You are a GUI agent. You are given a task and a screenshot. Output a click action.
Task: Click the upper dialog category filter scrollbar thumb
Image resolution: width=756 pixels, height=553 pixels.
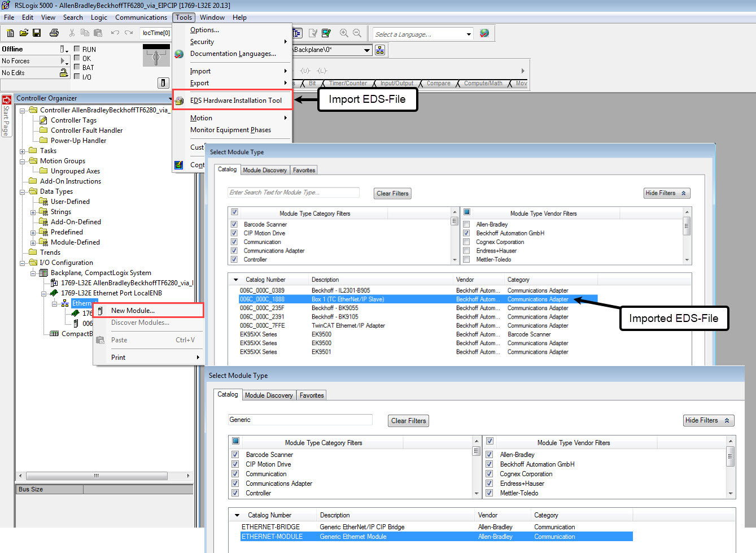coord(455,221)
